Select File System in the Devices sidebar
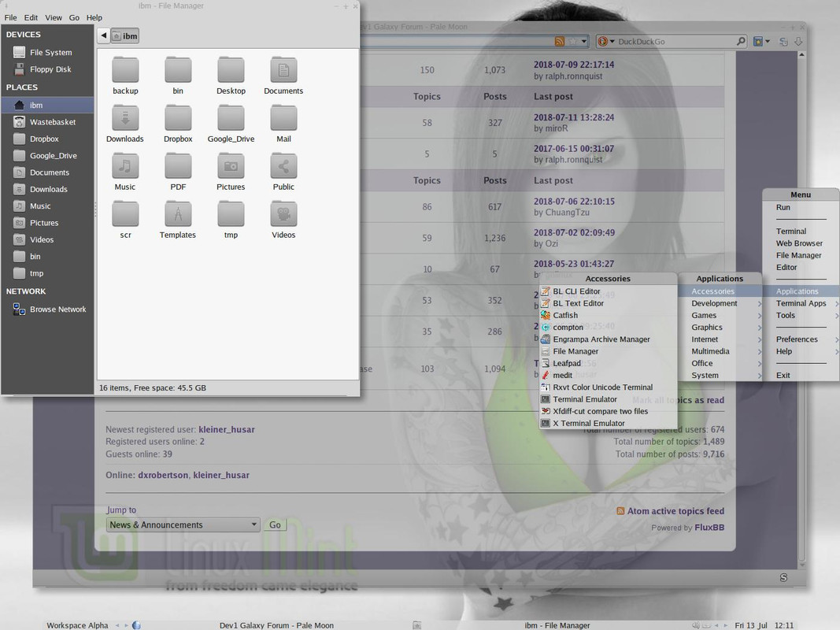This screenshot has width=840, height=630. (47, 53)
